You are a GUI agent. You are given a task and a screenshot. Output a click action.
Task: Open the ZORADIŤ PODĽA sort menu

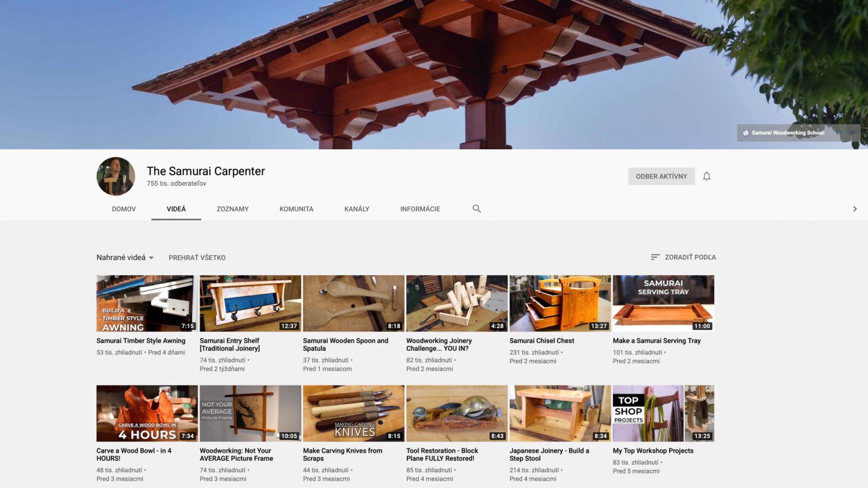(x=683, y=257)
